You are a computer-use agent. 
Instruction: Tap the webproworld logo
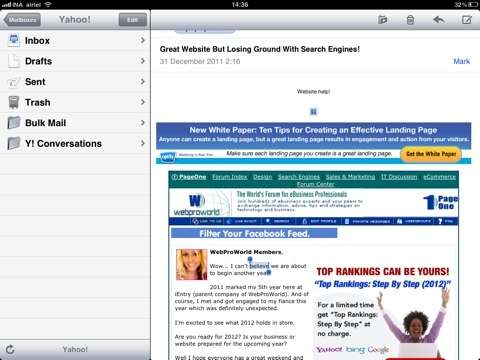(x=197, y=204)
